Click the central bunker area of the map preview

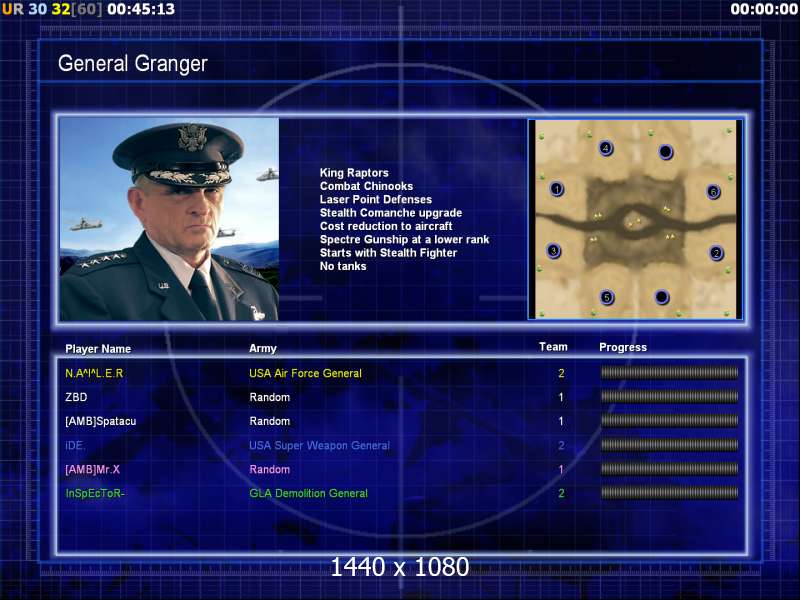(634, 222)
